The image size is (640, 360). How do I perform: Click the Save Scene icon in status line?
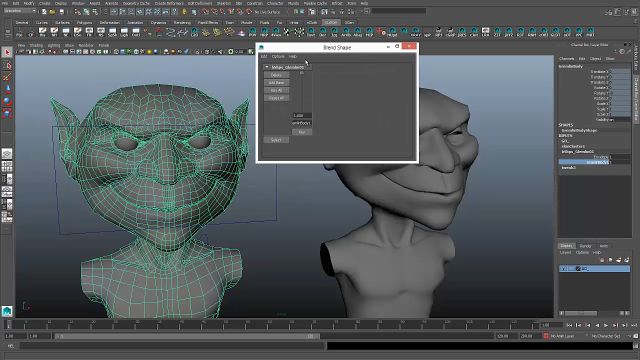click(61, 12)
